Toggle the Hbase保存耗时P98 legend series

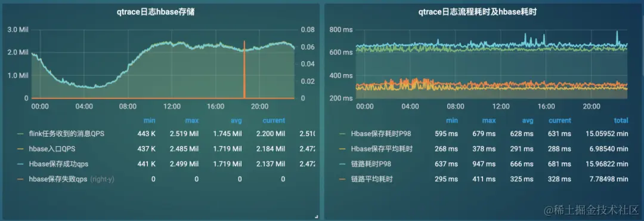[x=381, y=134]
